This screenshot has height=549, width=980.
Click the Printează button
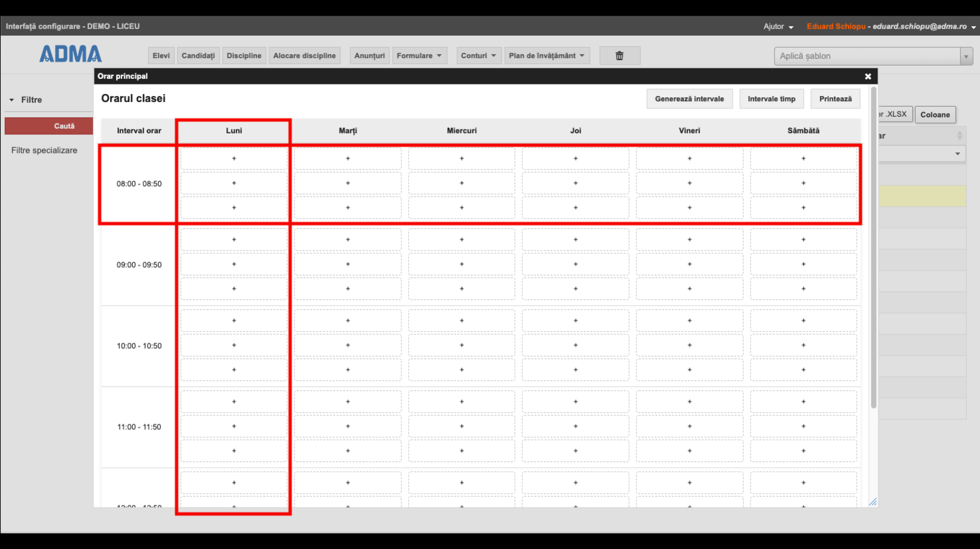pyautogui.click(x=835, y=99)
